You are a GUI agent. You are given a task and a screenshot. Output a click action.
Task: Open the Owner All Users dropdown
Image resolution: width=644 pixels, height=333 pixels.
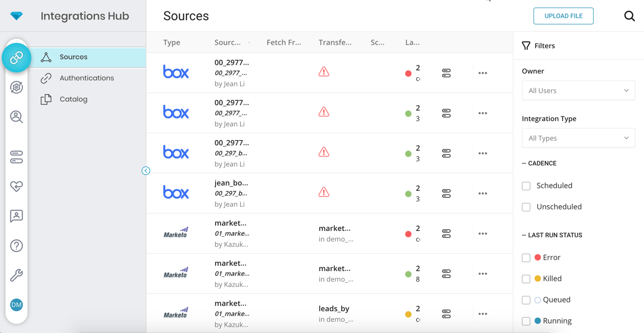coord(578,90)
